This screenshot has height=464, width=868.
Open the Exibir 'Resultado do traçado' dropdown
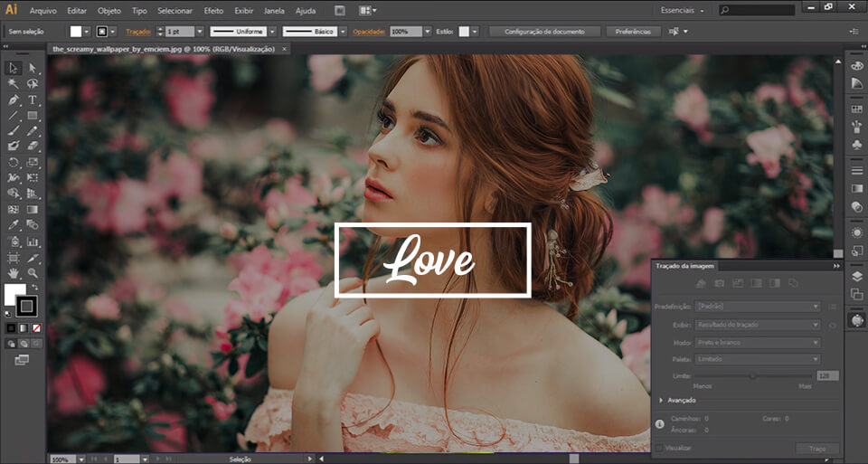pyautogui.click(x=758, y=325)
